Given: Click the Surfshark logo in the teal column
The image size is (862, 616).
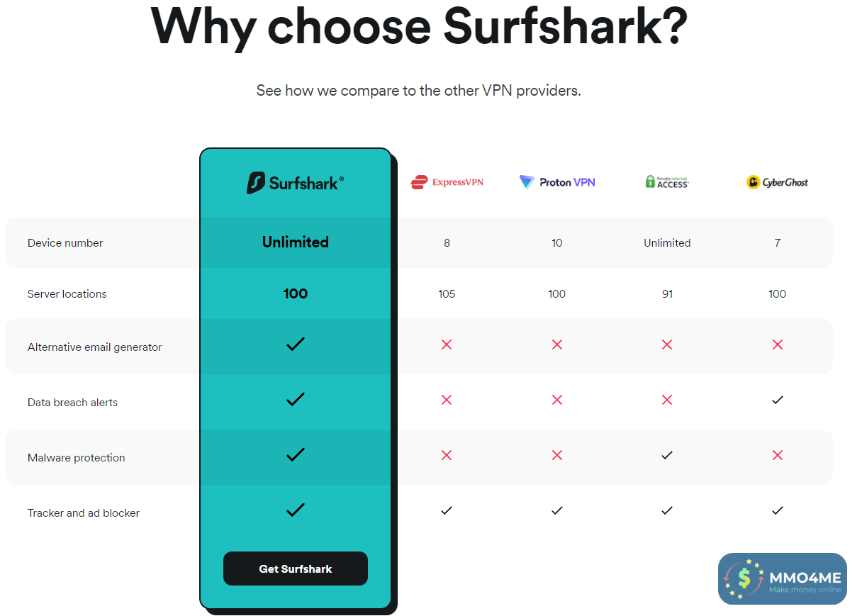Looking at the screenshot, I should tap(295, 183).
